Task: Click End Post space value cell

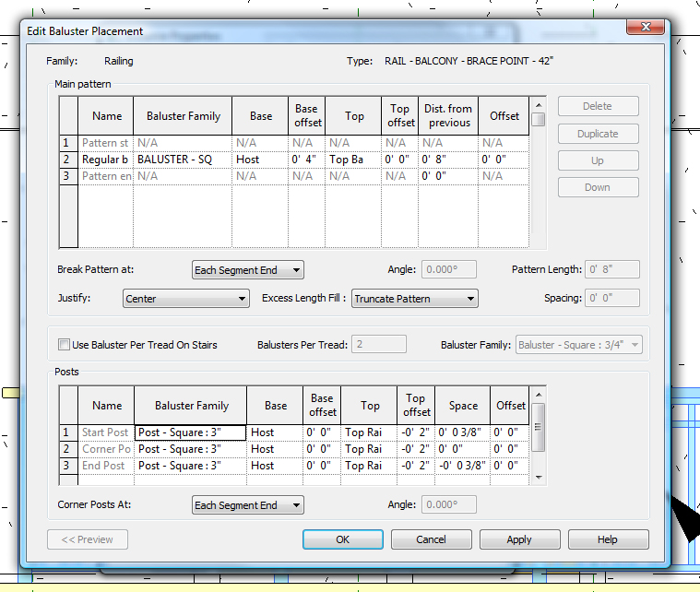Action: click(462, 466)
